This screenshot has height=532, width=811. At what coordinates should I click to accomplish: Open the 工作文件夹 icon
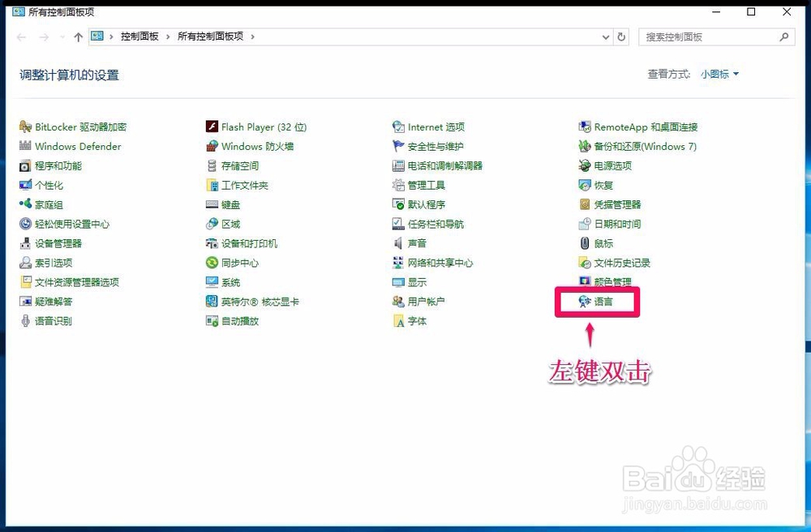[x=212, y=185]
